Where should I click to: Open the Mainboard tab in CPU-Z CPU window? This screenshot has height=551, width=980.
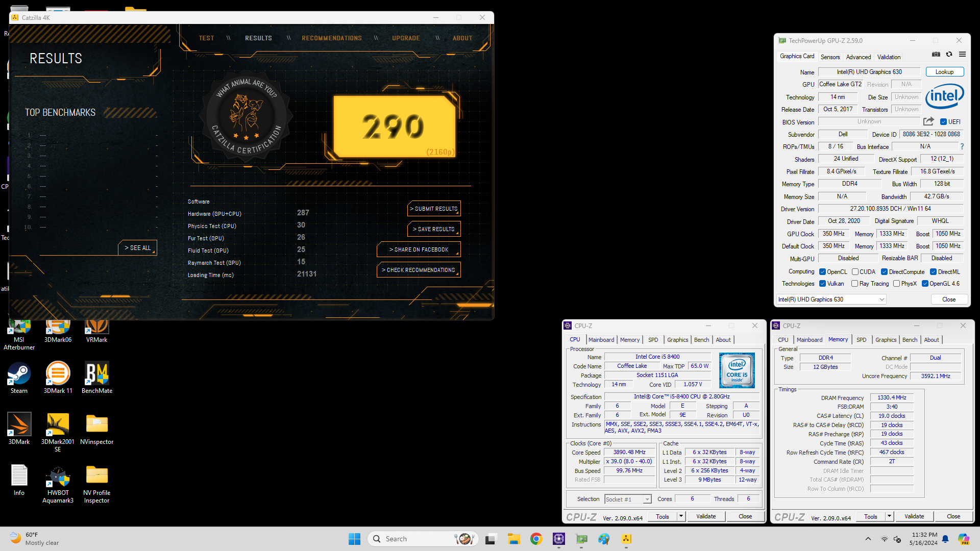pos(601,340)
